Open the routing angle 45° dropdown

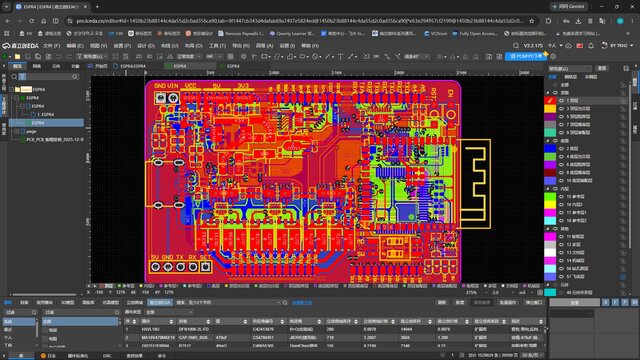coord(416,57)
